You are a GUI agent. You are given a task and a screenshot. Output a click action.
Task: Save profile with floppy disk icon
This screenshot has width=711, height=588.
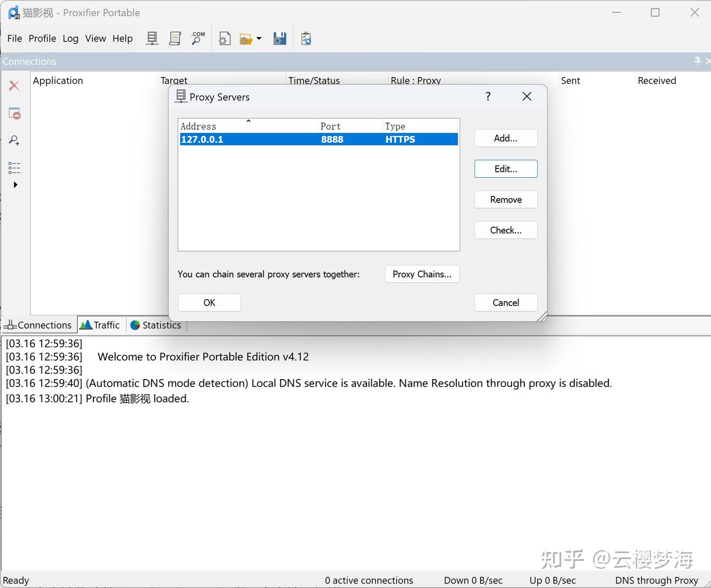(x=280, y=39)
